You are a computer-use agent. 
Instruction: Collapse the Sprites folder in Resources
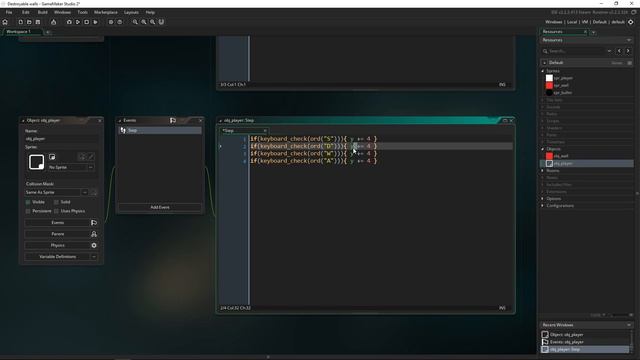coord(543,71)
